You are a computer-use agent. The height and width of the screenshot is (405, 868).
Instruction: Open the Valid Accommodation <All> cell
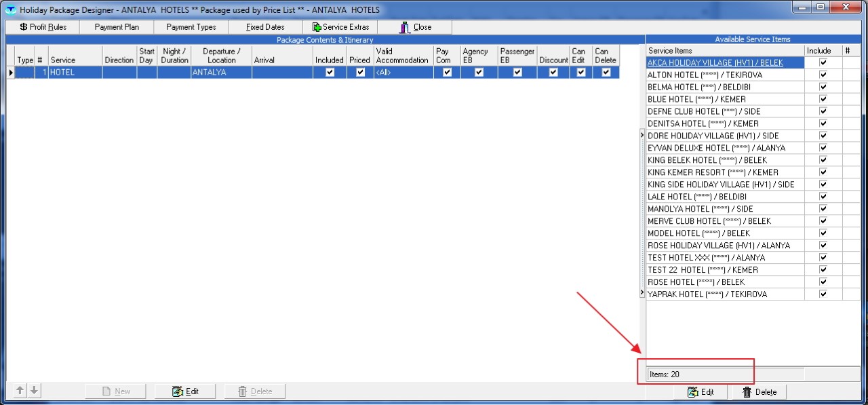pyautogui.click(x=403, y=73)
